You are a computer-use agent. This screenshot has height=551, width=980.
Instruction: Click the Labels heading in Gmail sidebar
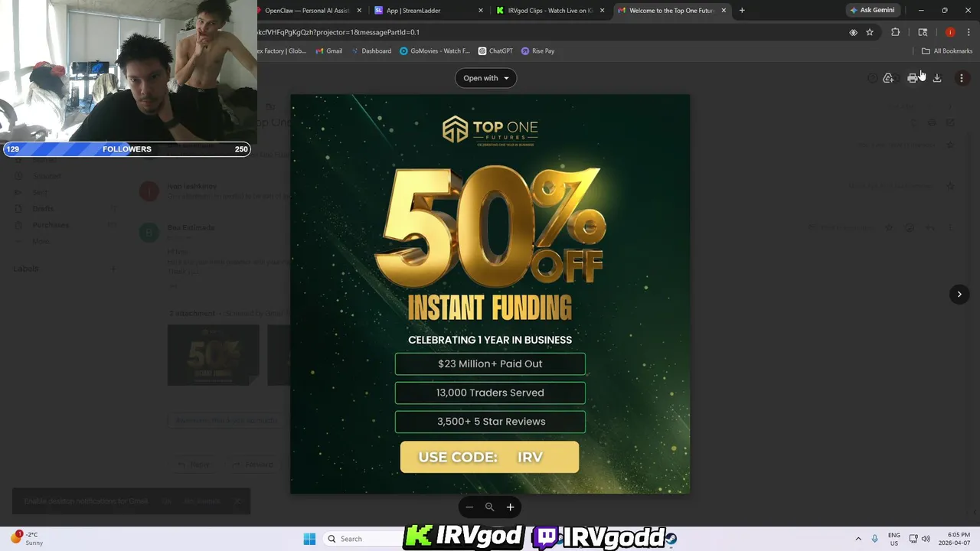point(25,269)
